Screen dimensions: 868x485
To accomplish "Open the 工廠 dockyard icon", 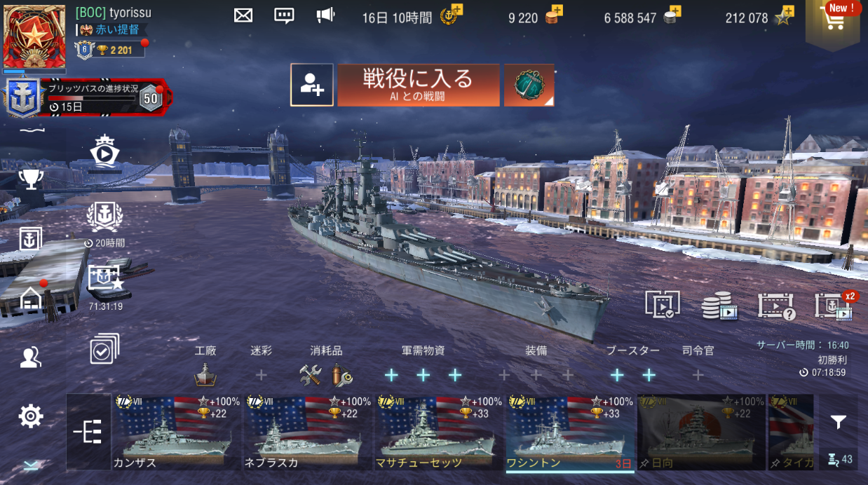I will 205,376.
